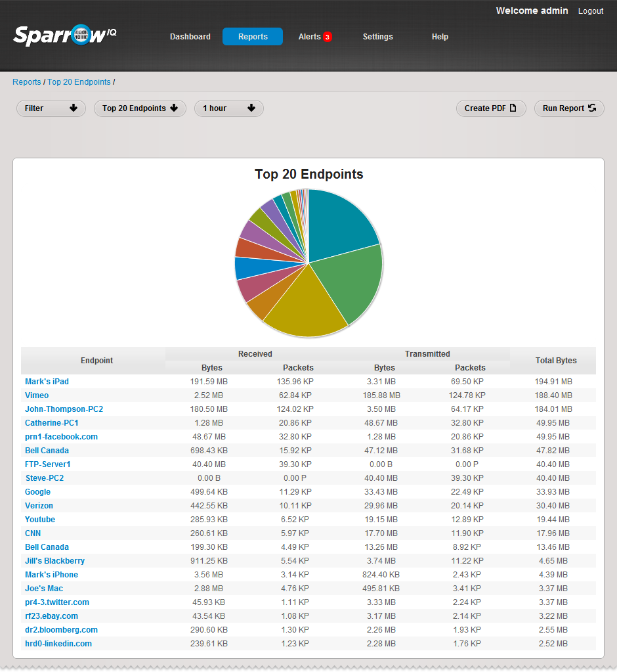The image size is (617, 672).
Task: Open dr2.bloomberg.com endpoint
Action: tap(61, 629)
